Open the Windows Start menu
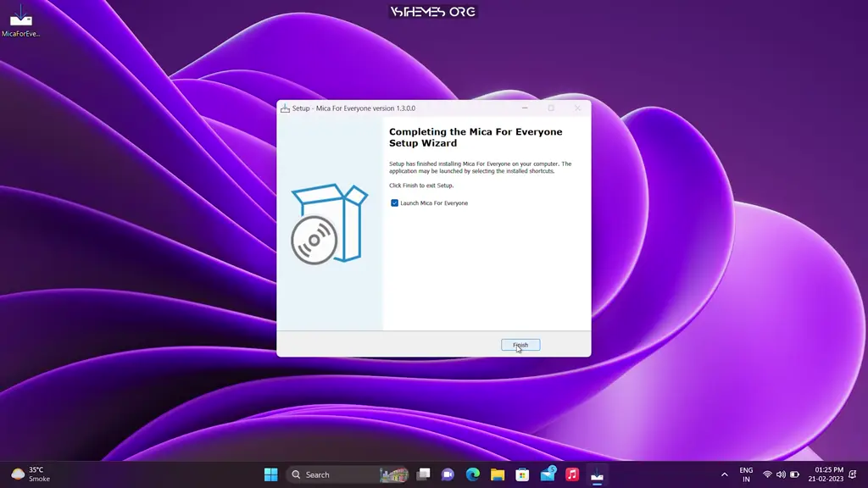This screenshot has height=488, width=868. coord(270,474)
